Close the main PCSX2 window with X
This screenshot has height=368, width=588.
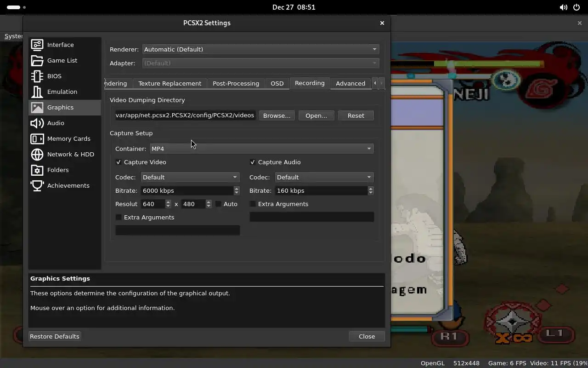pyautogui.click(x=579, y=23)
